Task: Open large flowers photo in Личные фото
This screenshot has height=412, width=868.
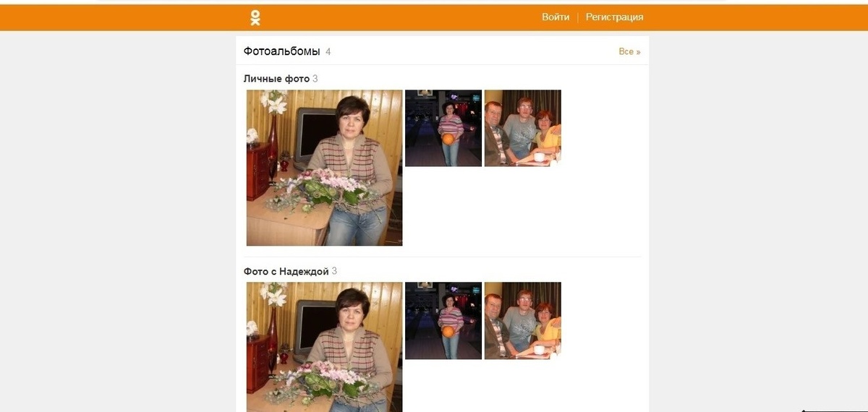Action: [324, 168]
